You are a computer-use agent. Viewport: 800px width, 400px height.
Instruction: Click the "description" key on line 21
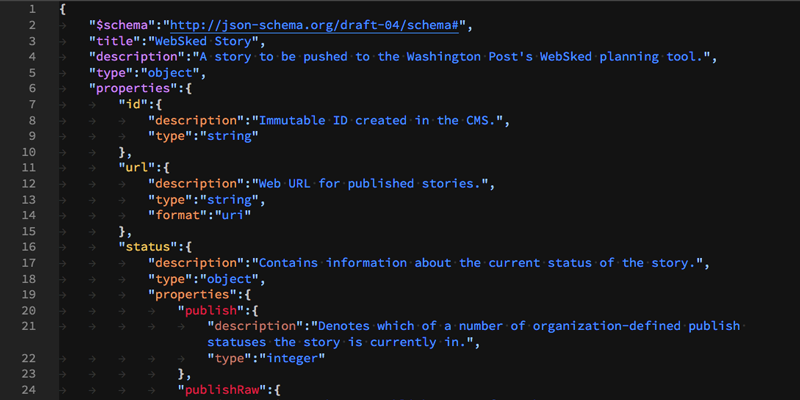[x=255, y=326]
